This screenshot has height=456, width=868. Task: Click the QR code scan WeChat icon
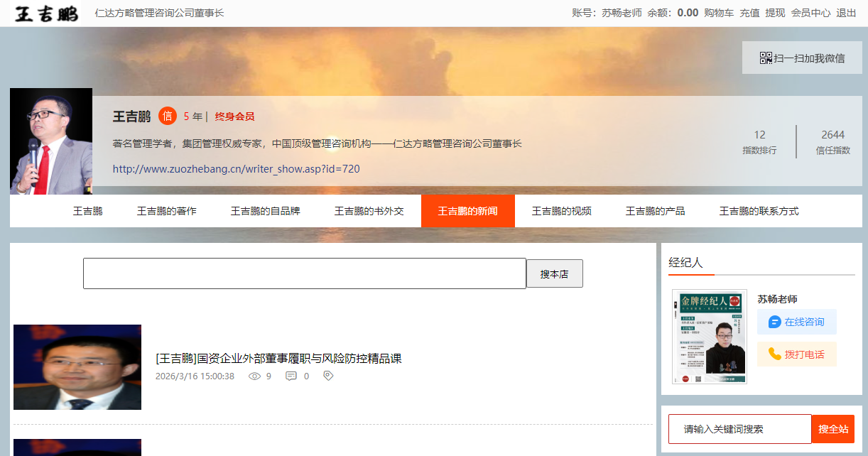click(x=766, y=58)
